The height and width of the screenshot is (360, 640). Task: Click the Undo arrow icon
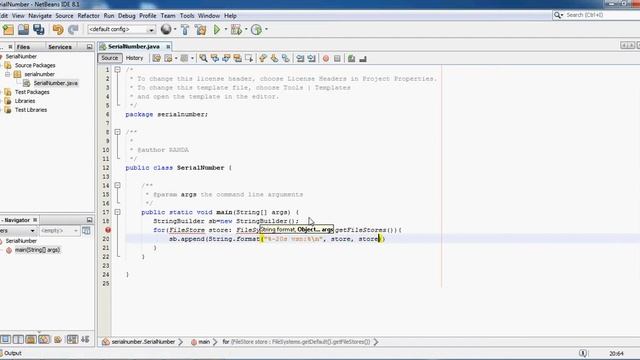(x=58, y=29)
